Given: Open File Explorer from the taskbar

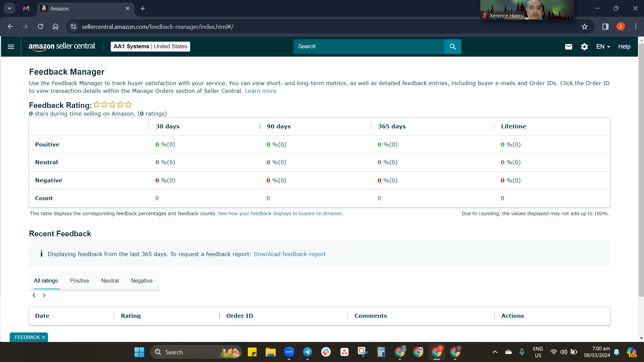Looking at the screenshot, I should click(x=270, y=352).
